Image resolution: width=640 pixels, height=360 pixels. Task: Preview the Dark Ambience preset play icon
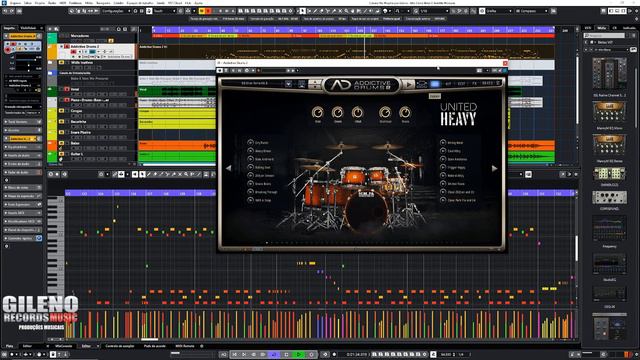(443, 159)
